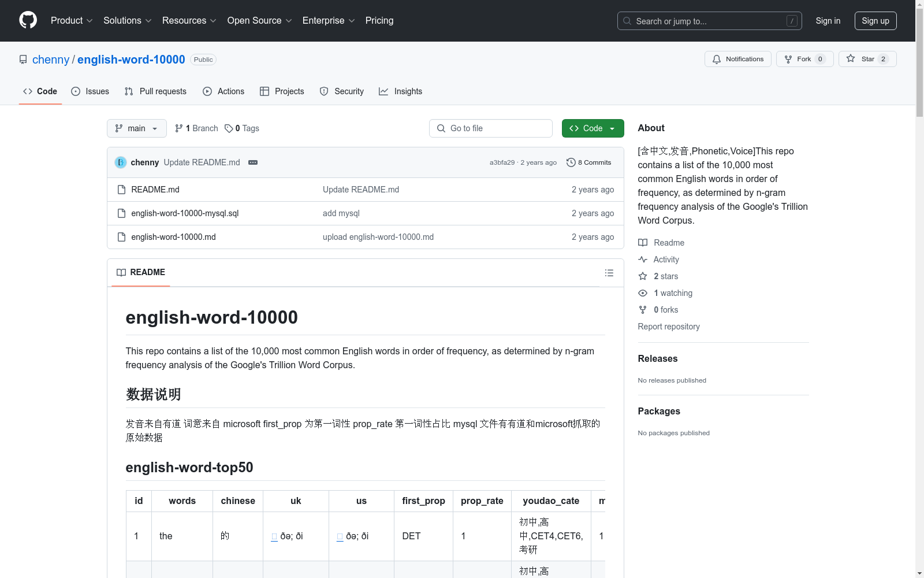Viewport: 924px width, 578px height.
Task: Click the 'add mysql' commit message
Action: click(x=341, y=213)
